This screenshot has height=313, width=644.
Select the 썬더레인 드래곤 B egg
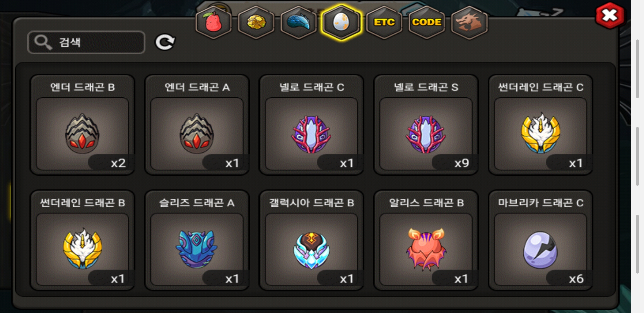82,240
